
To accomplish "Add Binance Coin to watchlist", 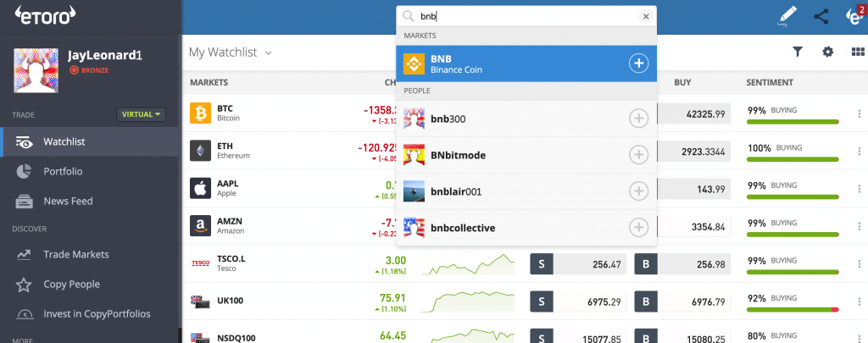I will (638, 64).
